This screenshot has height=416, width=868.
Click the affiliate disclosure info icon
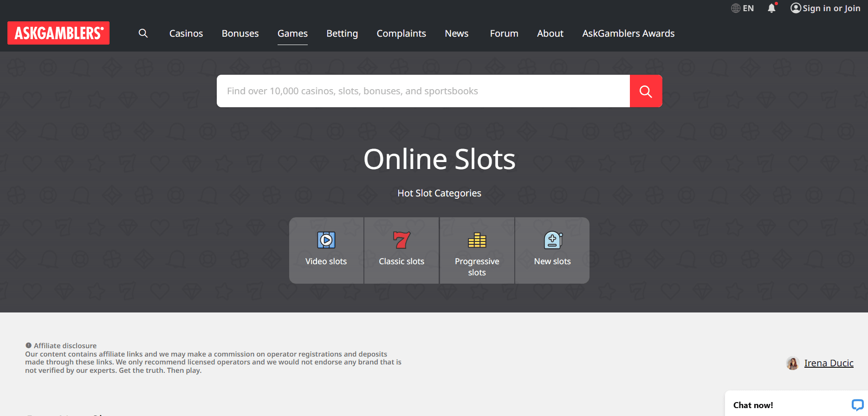point(28,345)
